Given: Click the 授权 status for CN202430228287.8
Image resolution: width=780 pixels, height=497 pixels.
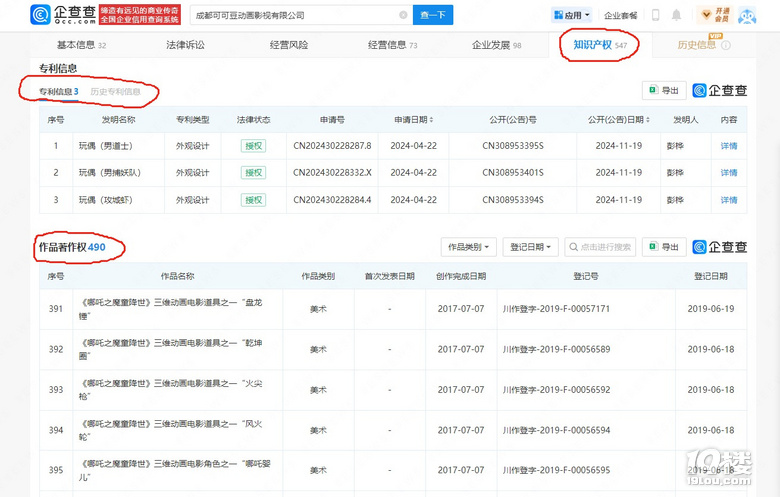Looking at the screenshot, I should pos(254,146).
